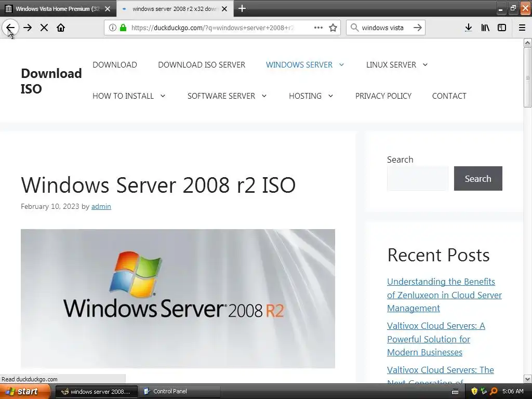532x399 pixels.
Task: Switch to Control Panel taskbar window
Action: pos(179,392)
